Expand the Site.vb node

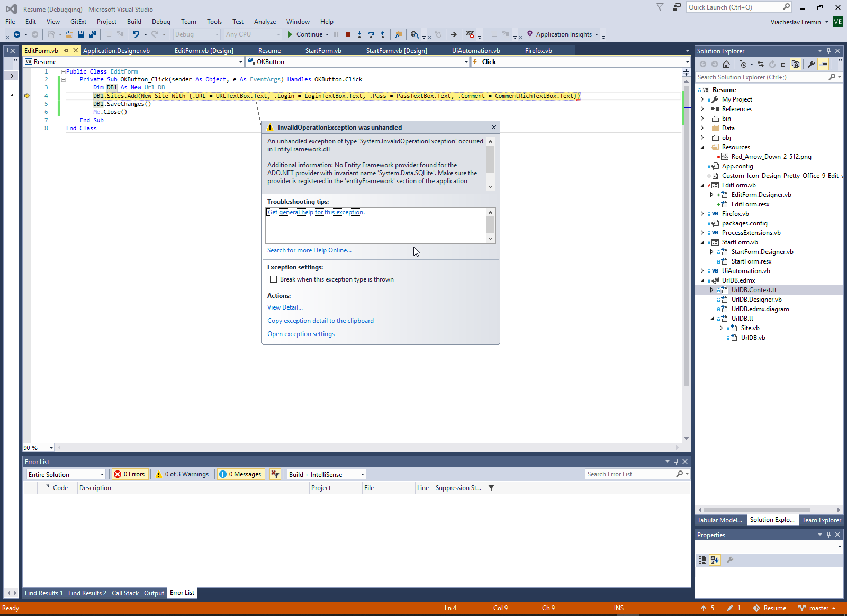point(721,328)
